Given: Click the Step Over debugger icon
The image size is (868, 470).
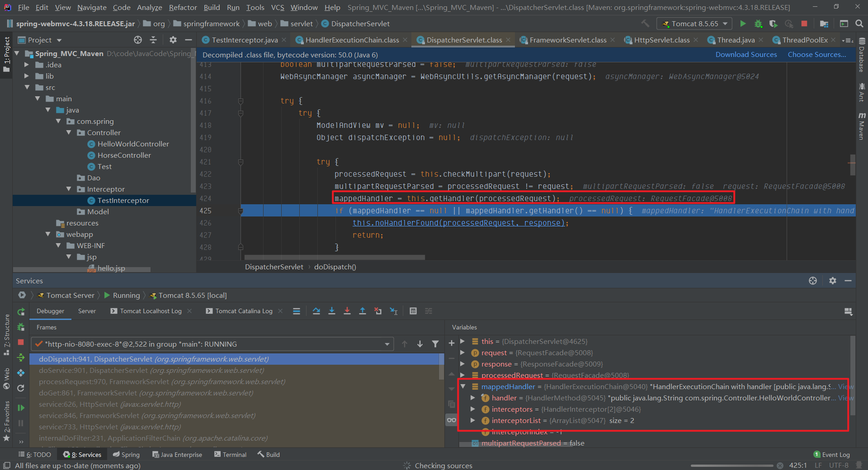Looking at the screenshot, I should point(316,311).
